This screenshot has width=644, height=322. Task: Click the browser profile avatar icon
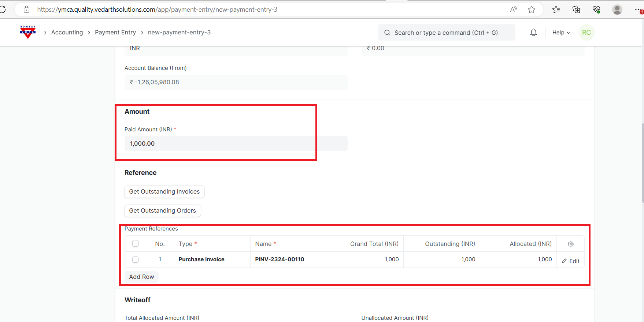tap(617, 10)
